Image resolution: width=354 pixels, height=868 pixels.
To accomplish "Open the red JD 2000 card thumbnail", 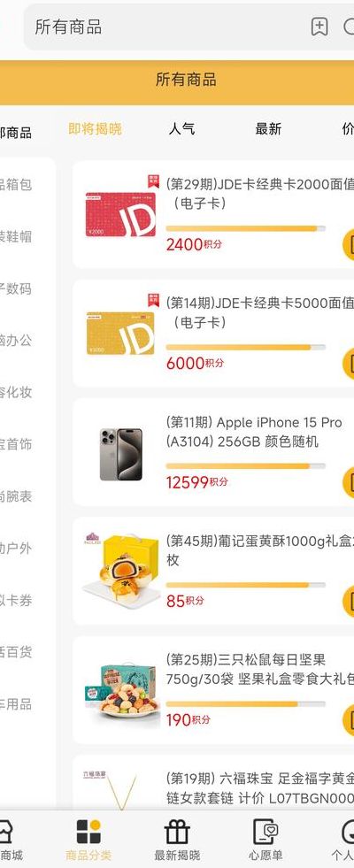I will click(x=120, y=214).
